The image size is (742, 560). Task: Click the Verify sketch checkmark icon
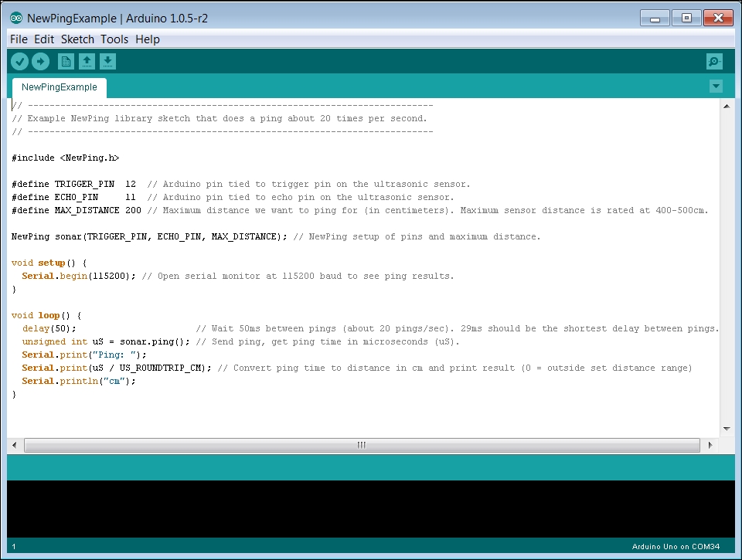point(20,62)
